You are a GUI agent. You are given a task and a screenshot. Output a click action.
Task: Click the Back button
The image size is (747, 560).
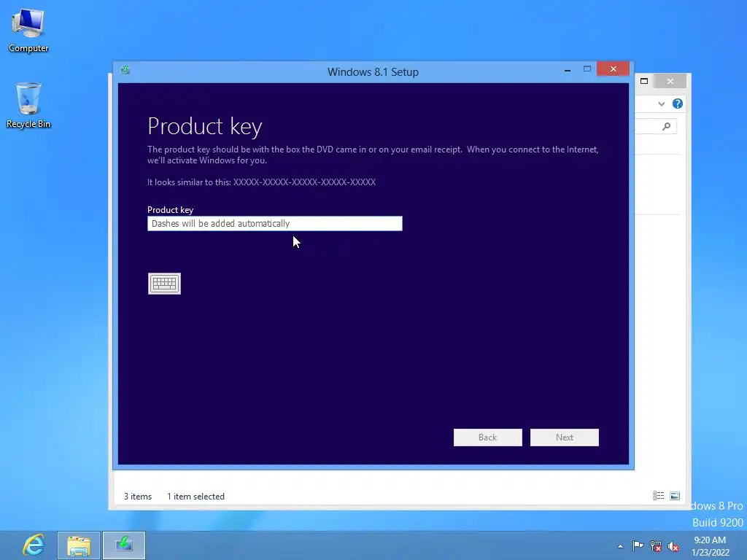point(488,437)
